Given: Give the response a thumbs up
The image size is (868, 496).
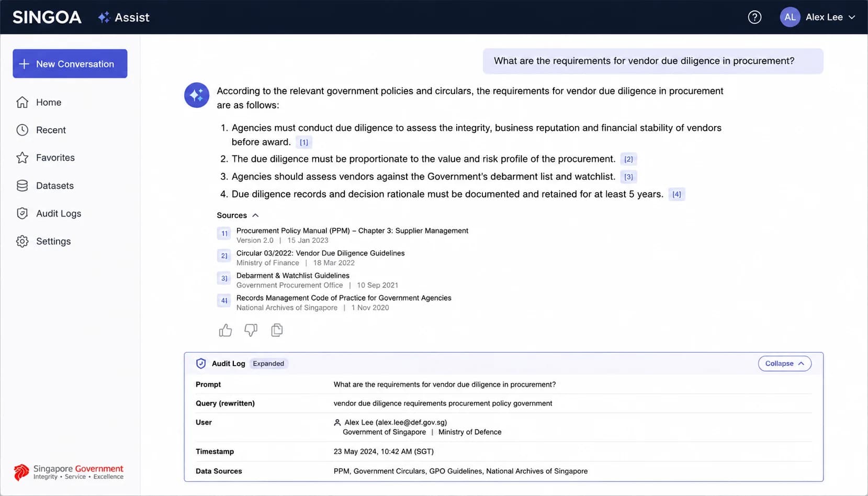Looking at the screenshot, I should 226,330.
